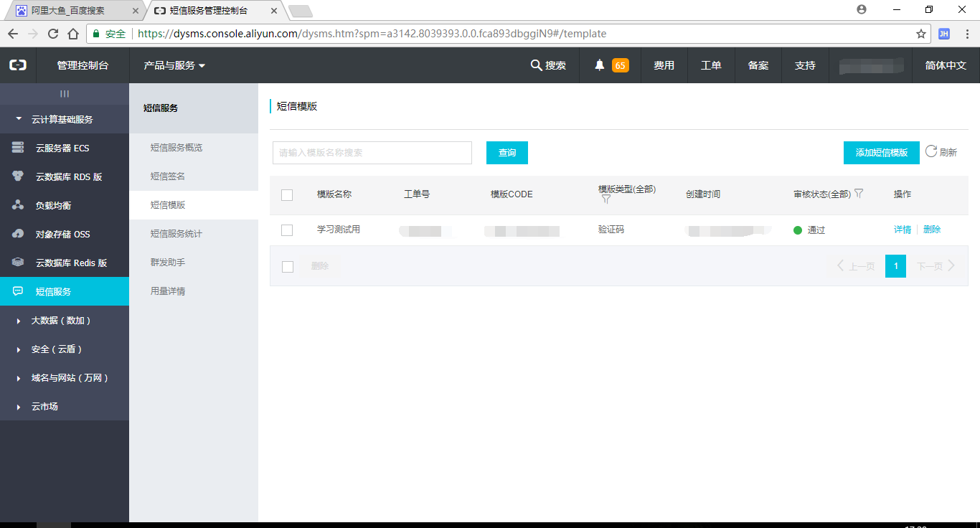Image resolution: width=980 pixels, height=528 pixels.
Task: Toggle the select-all checkbox in table header
Action: pyautogui.click(x=287, y=194)
